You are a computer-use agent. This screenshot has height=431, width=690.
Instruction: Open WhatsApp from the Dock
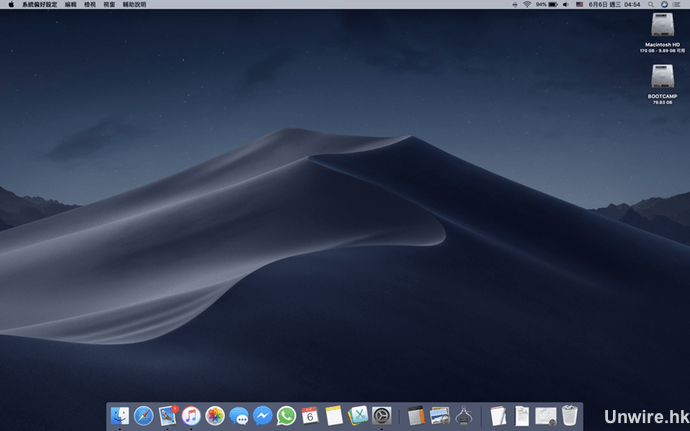[286, 416]
